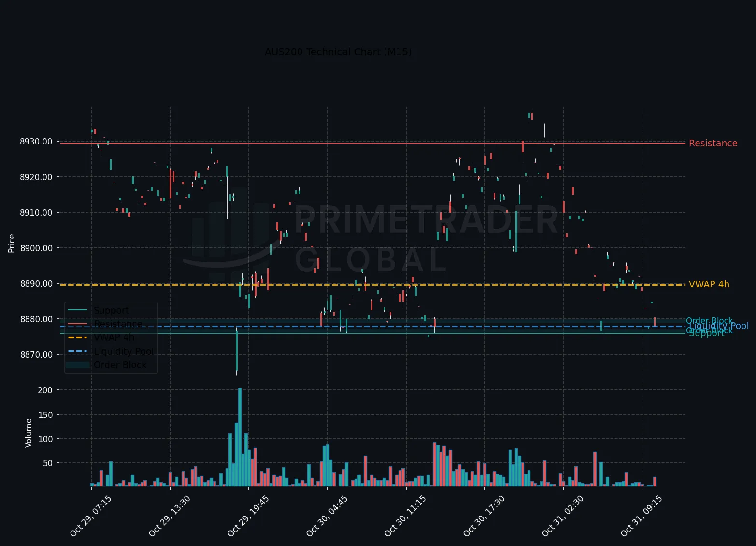Click the tallest volume bar, which tops 200
Image resolution: width=756 pixels, height=546 pixels.
[240, 437]
